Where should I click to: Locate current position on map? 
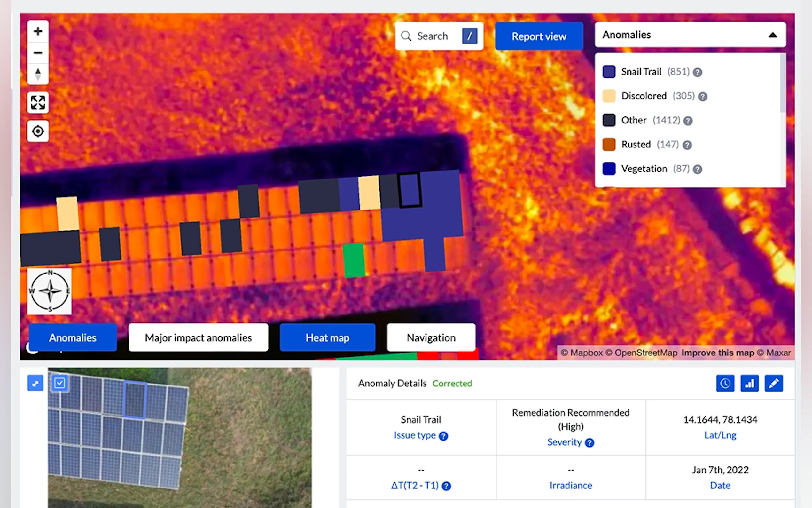(x=38, y=131)
